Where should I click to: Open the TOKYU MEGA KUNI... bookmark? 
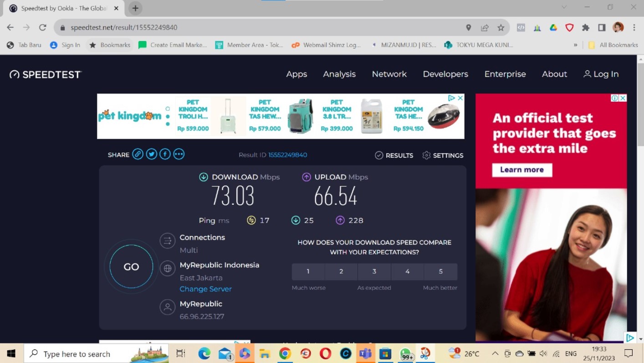[x=479, y=45]
